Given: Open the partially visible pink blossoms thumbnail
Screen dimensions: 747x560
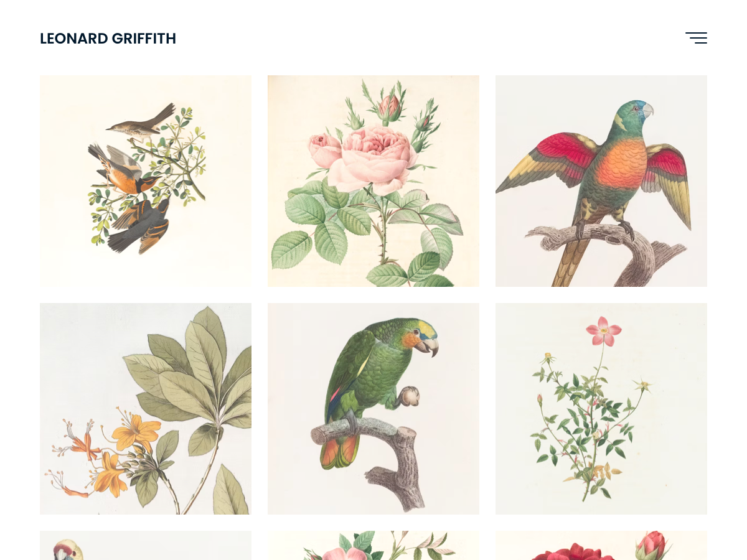Looking at the screenshot, I should pyautogui.click(x=374, y=546).
